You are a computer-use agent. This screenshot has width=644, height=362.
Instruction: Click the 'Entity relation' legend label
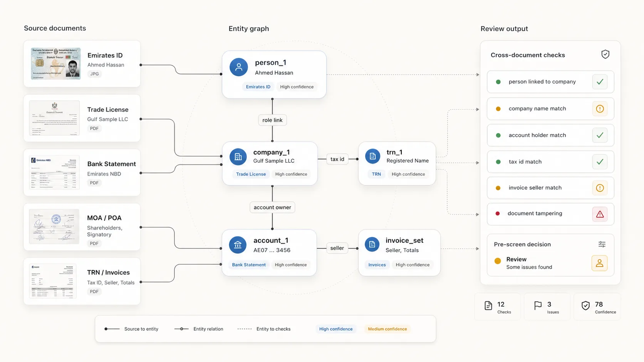pos(208,329)
